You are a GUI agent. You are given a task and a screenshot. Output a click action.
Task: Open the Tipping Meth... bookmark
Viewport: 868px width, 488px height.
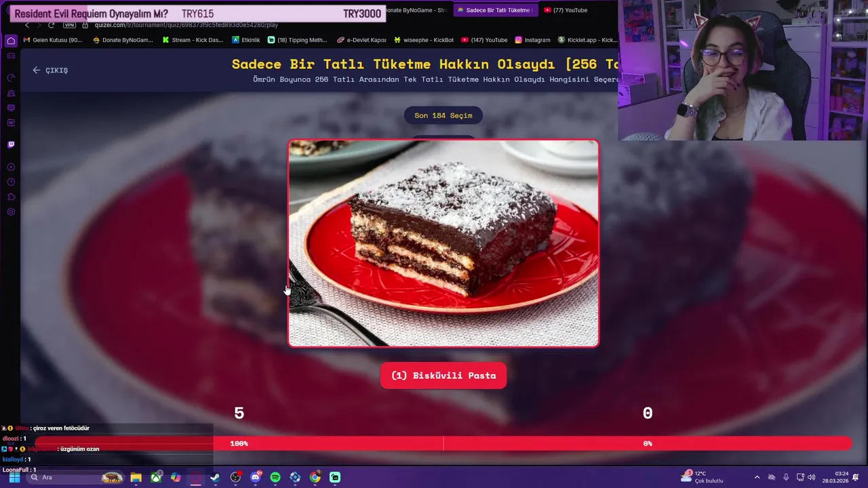[298, 40]
